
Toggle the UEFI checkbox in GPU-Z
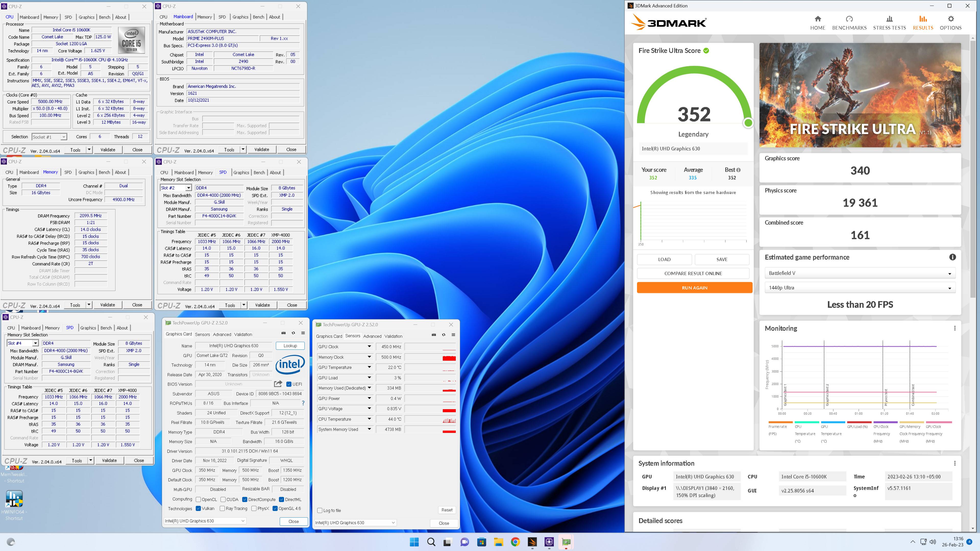click(x=289, y=384)
